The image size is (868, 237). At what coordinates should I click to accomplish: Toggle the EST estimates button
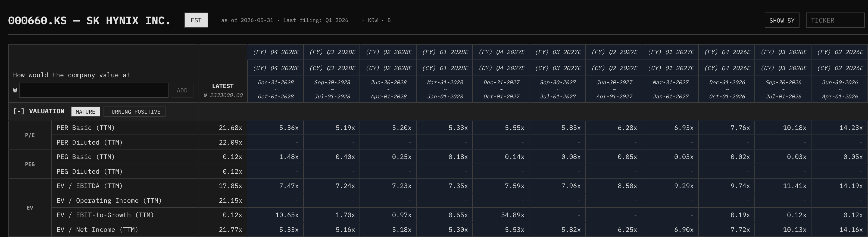click(196, 20)
